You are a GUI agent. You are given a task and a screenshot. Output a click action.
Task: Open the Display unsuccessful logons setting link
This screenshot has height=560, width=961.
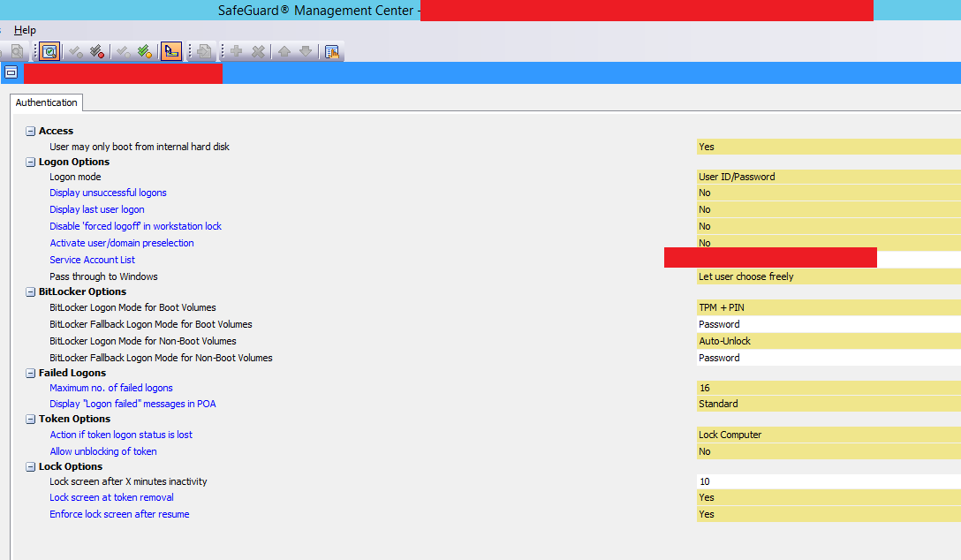[108, 193]
